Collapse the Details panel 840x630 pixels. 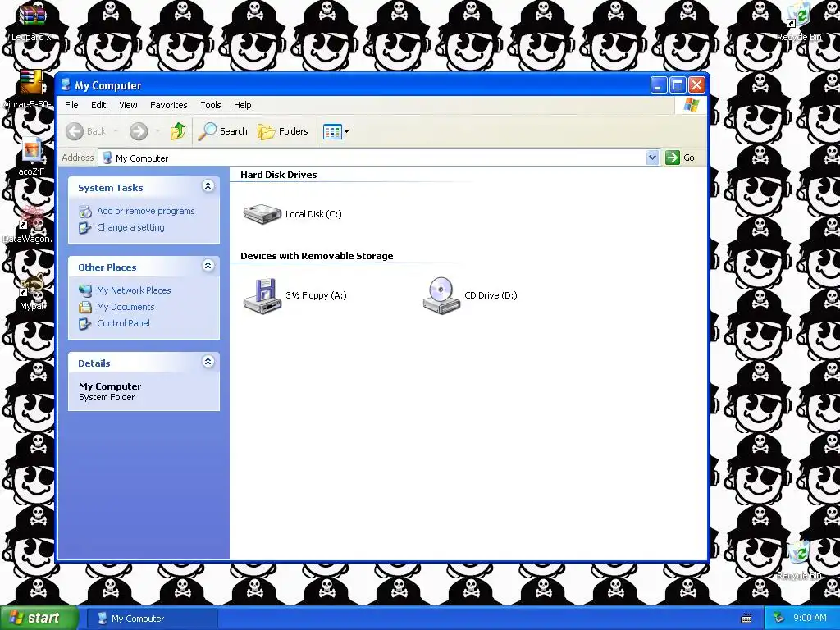pyautogui.click(x=208, y=362)
